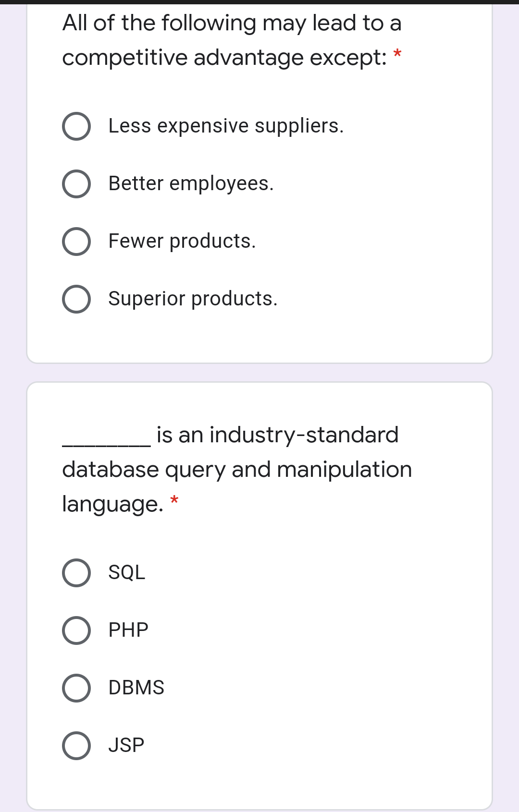Select the SQL radio button
519x812 pixels.
pyautogui.click(x=76, y=573)
